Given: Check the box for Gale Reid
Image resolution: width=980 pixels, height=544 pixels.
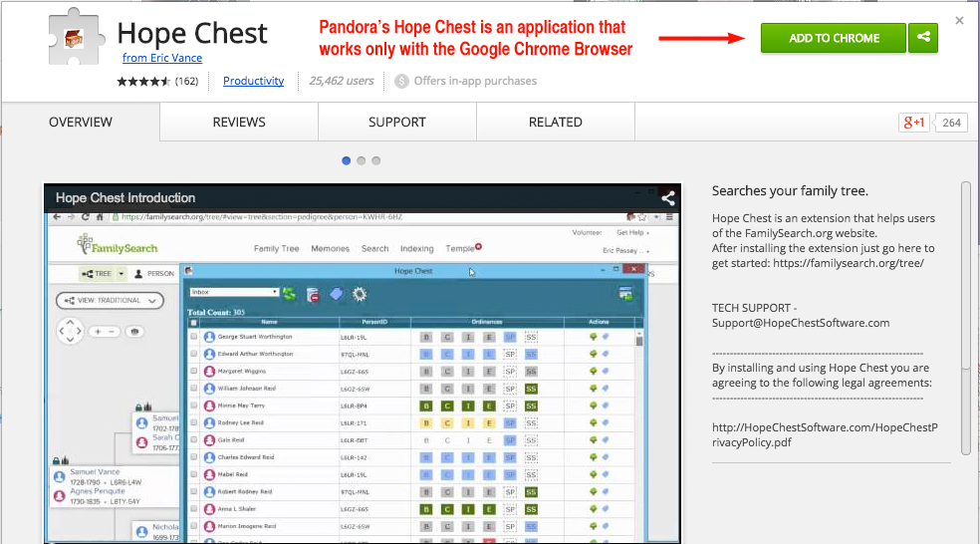Looking at the screenshot, I should [x=194, y=439].
